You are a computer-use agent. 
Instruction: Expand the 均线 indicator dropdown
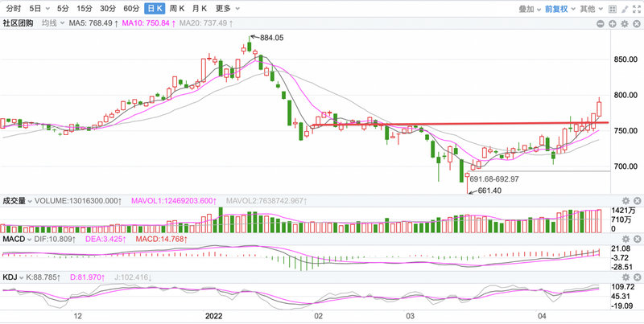point(52,24)
